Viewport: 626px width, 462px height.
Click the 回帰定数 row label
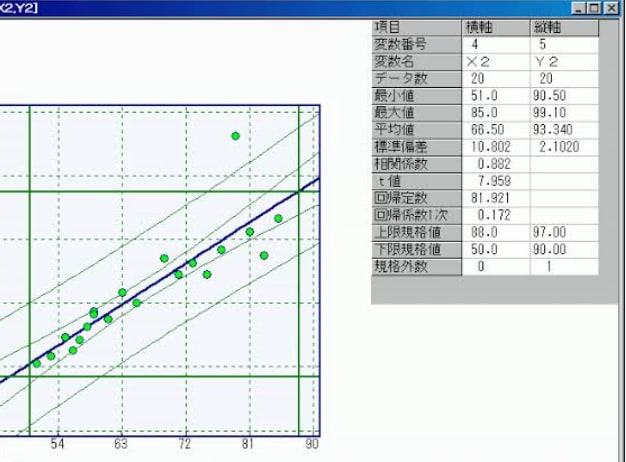pyautogui.click(x=417, y=198)
